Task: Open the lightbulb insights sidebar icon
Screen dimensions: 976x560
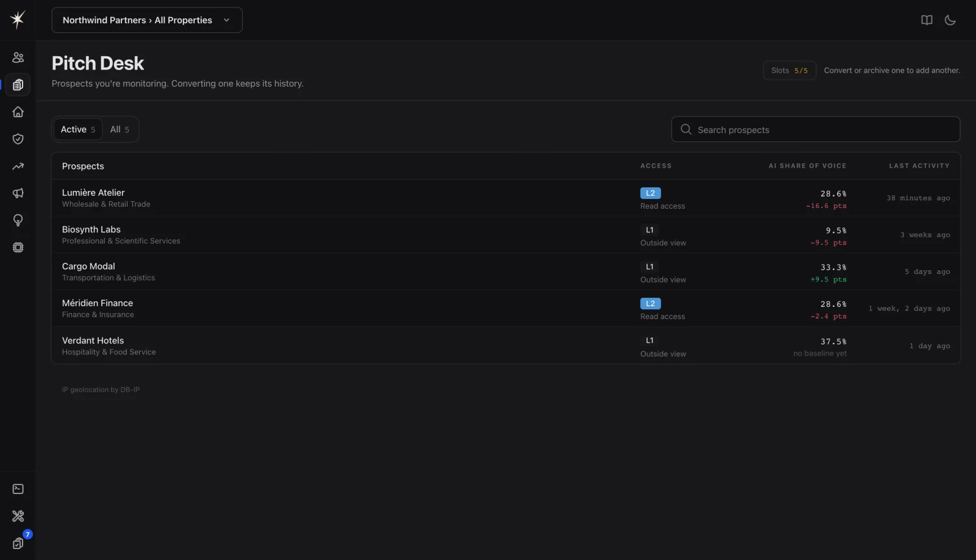Action: pyautogui.click(x=18, y=220)
